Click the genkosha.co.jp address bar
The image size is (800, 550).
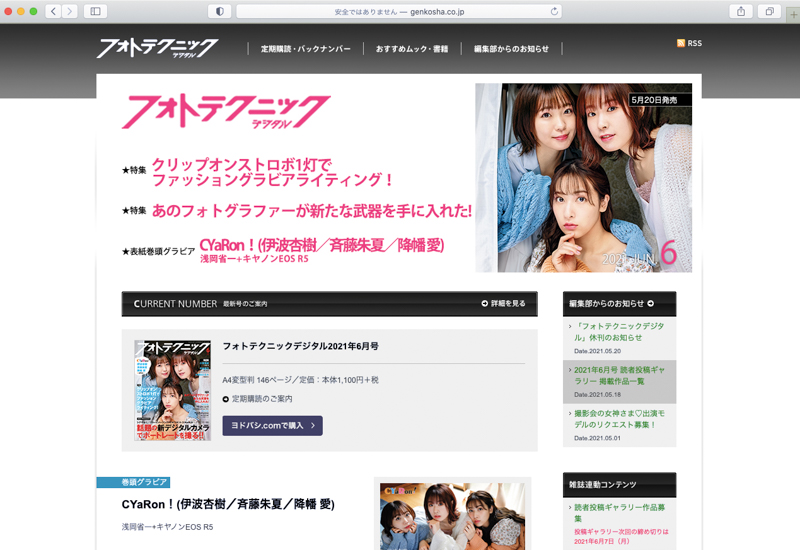coord(399,11)
